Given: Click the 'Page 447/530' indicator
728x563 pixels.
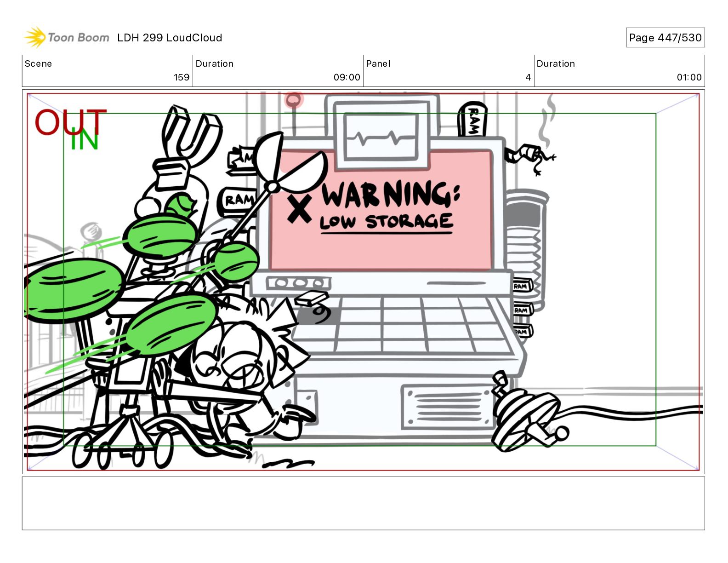Looking at the screenshot, I should coord(665,38).
